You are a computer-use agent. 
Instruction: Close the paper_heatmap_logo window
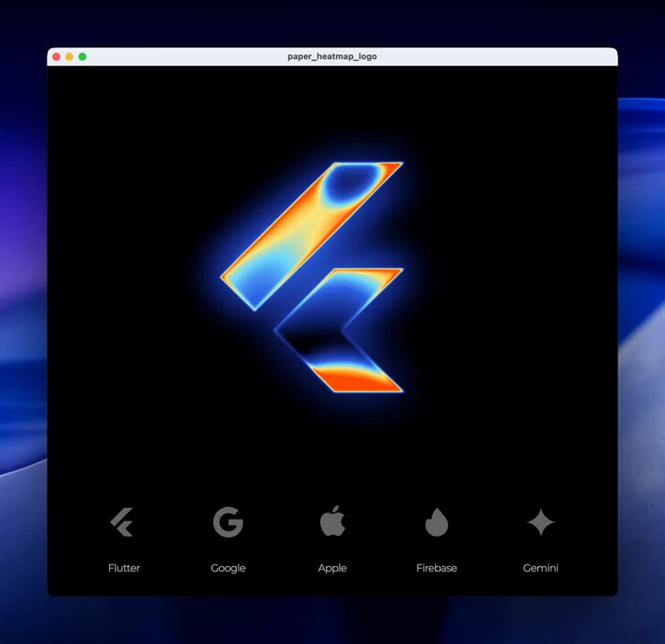pos(56,56)
